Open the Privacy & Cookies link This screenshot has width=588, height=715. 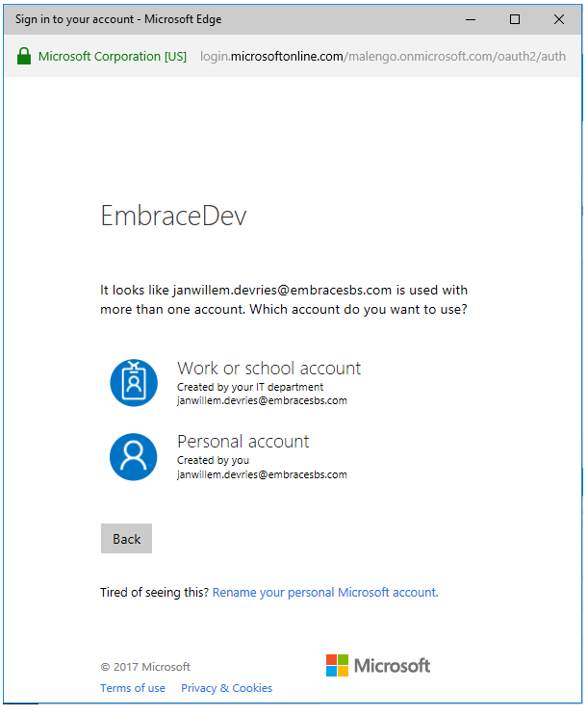227,688
